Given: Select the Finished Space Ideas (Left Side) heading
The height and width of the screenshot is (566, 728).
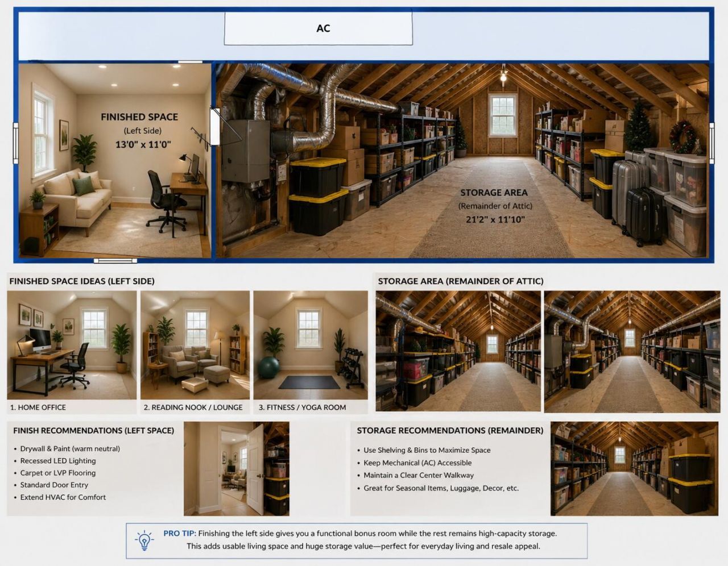Looking at the screenshot, I should pyautogui.click(x=82, y=281).
